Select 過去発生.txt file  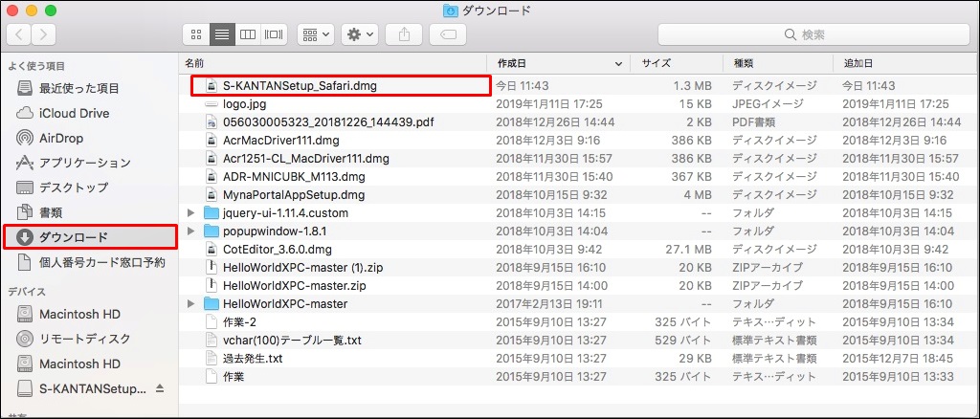(x=253, y=359)
